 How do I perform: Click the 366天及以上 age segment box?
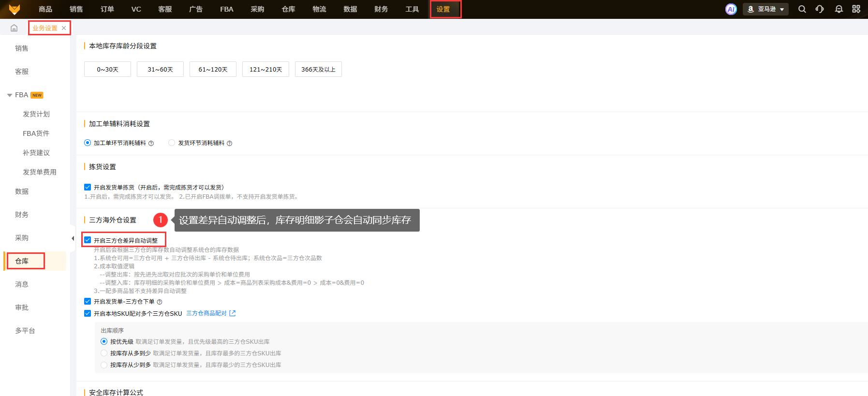click(x=319, y=69)
